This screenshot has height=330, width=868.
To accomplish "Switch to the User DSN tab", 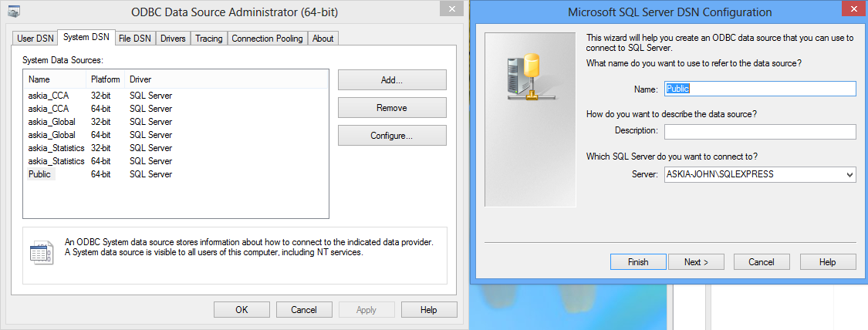I will click(x=35, y=39).
